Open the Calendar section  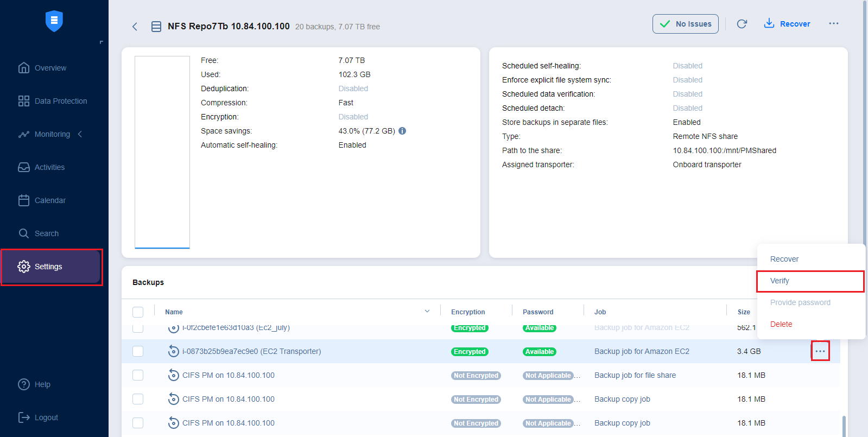50,200
